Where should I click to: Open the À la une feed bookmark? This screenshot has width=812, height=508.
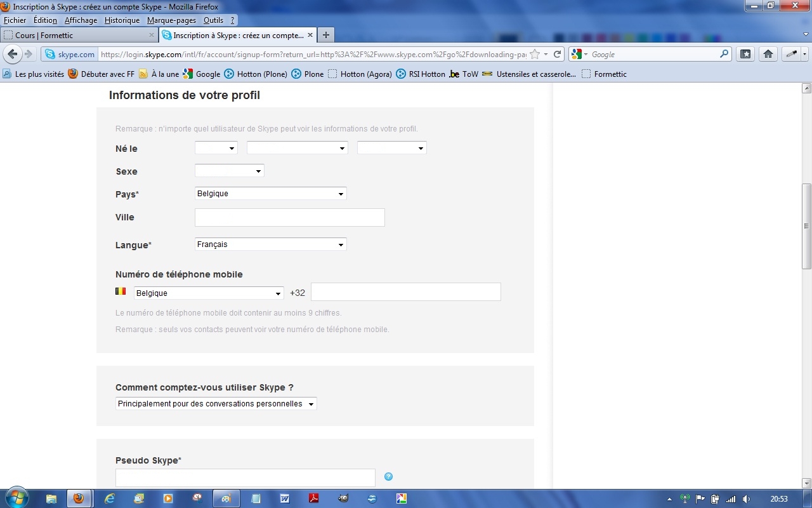pyautogui.click(x=159, y=74)
